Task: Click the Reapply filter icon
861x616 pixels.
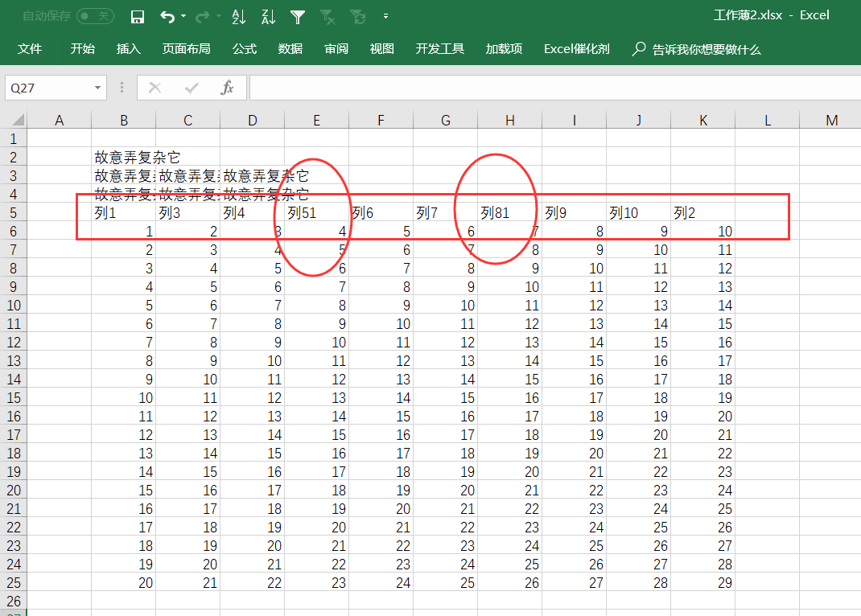Action: tap(358, 18)
